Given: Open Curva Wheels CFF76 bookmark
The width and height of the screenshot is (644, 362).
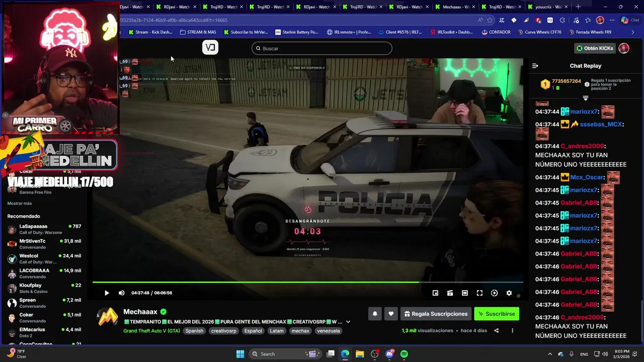Looking at the screenshot, I should tap(539, 32).
